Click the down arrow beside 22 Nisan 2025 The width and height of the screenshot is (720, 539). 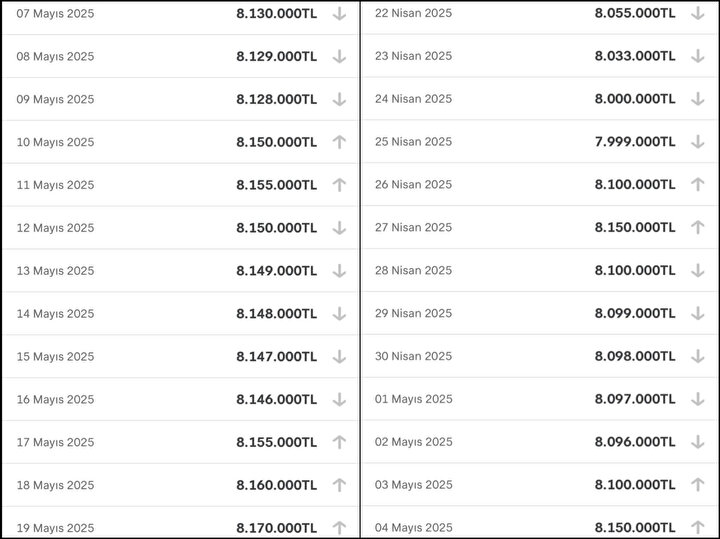point(698,13)
